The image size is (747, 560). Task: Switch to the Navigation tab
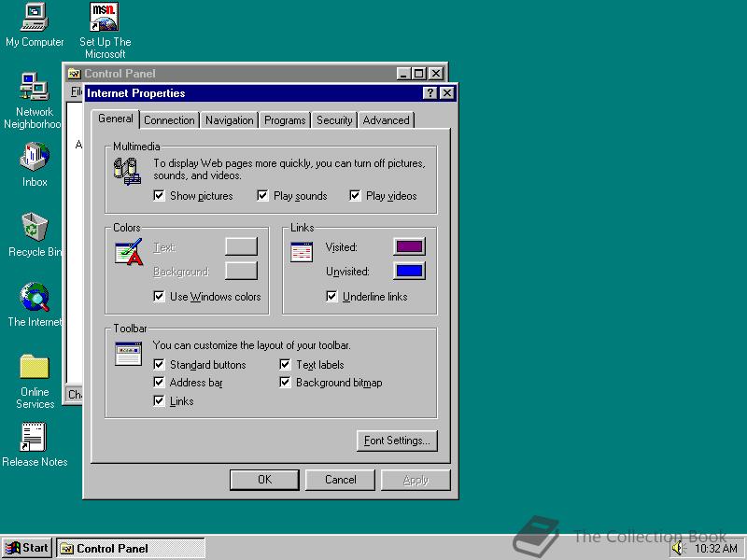pos(229,120)
